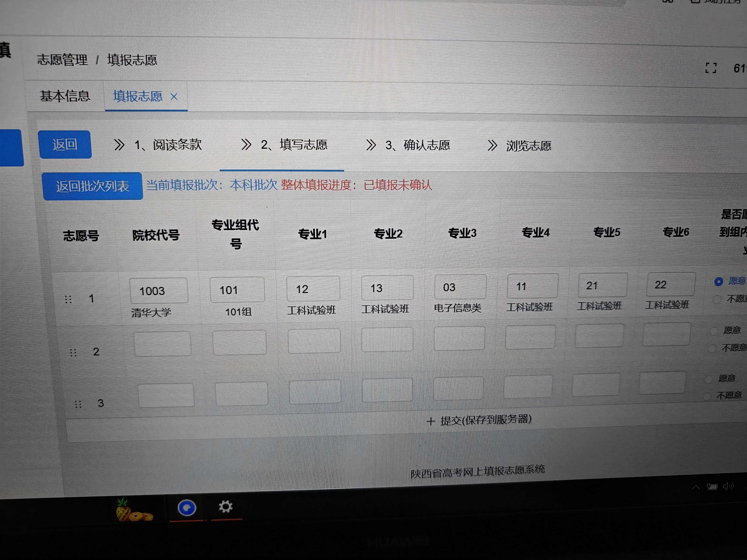Go to the 浏览志愿 step

point(529,146)
